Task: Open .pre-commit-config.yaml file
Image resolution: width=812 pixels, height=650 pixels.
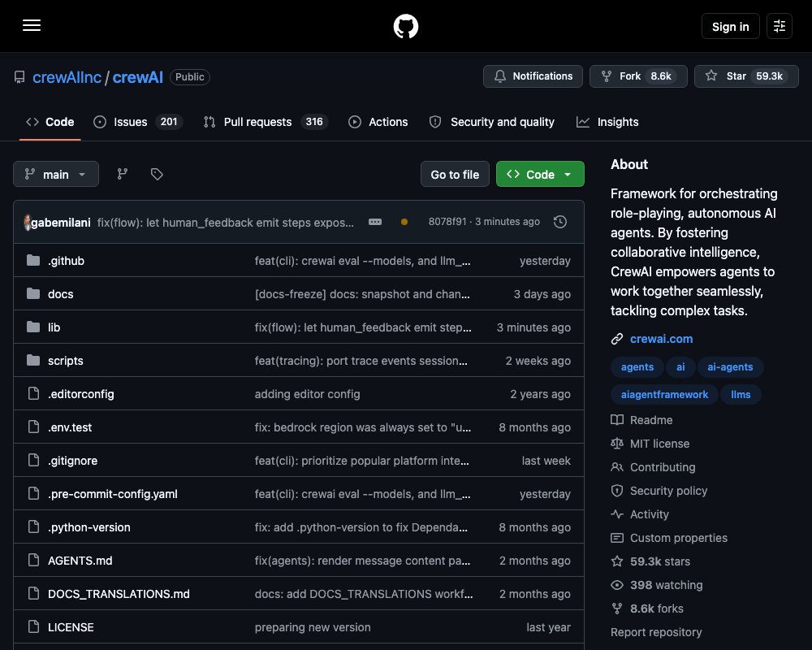Action: tap(112, 494)
